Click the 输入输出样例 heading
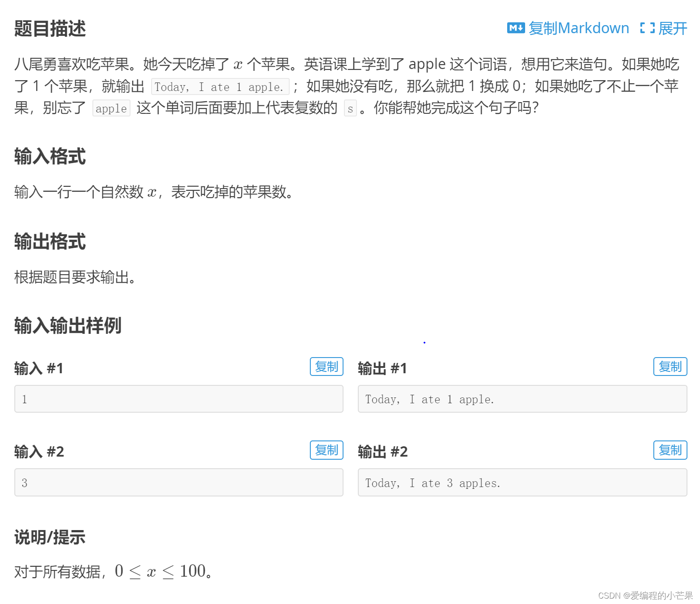 [x=68, y=325]
